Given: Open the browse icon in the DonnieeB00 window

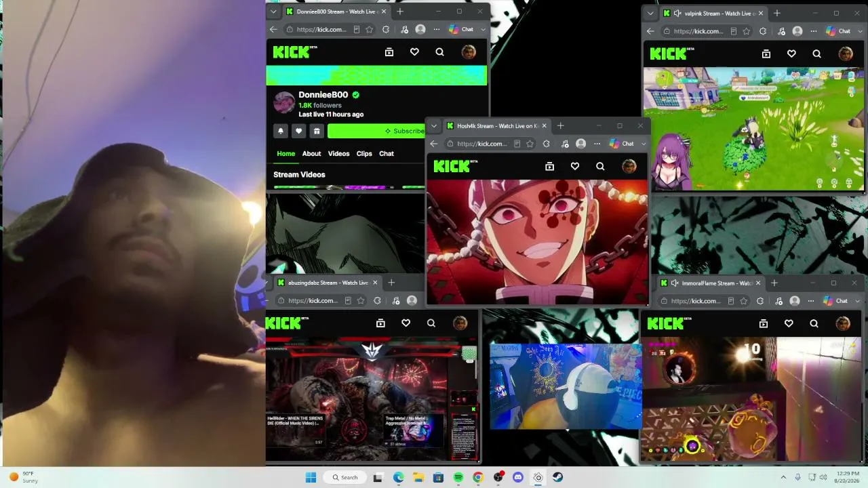Looking at the screenshot, I should (389, 52).
